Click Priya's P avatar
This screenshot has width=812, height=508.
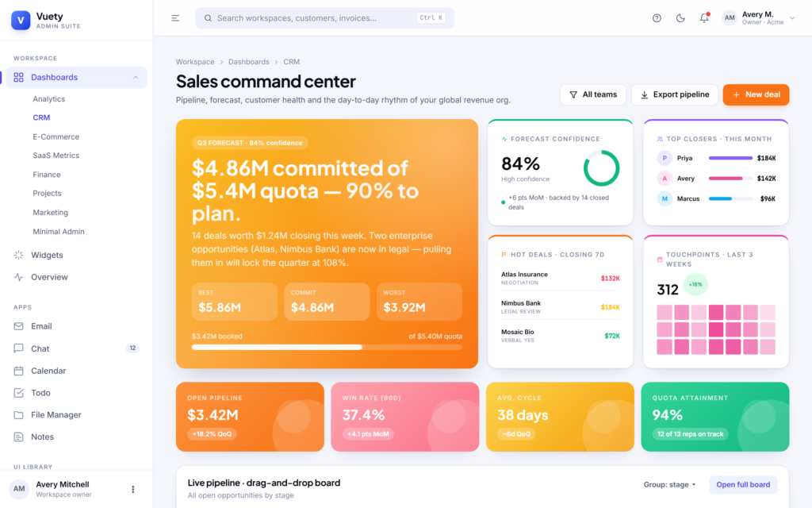(665, 158)
